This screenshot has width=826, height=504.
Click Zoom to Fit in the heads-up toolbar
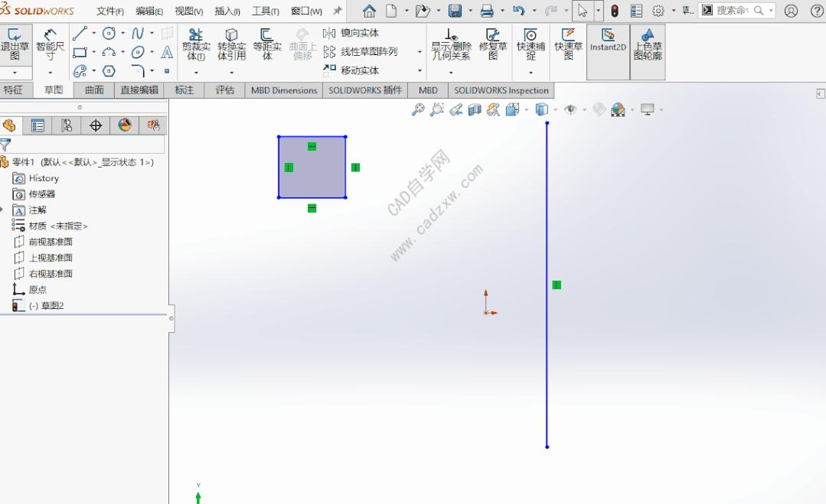coord(419,109)
